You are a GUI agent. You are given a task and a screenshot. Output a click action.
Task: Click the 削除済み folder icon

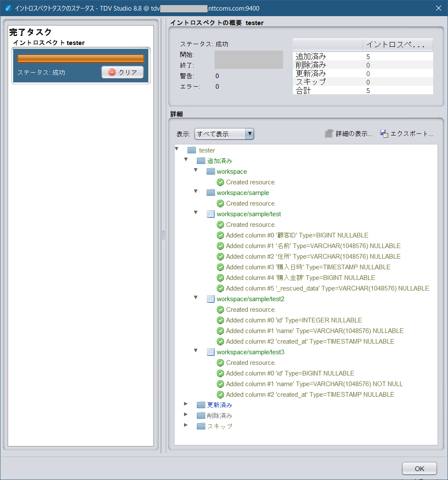(201, 416)
